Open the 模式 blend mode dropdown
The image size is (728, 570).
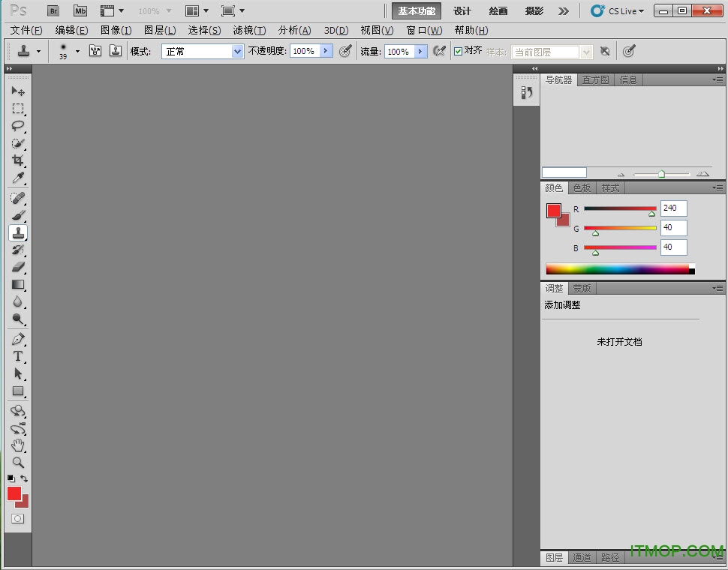click(203, 50)
